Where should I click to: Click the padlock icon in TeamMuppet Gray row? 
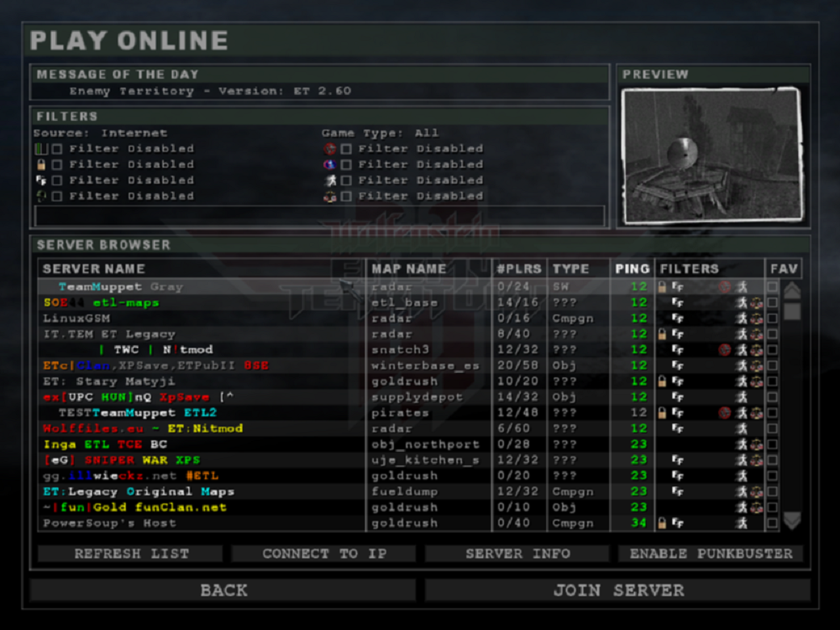(x=662, y=286)
